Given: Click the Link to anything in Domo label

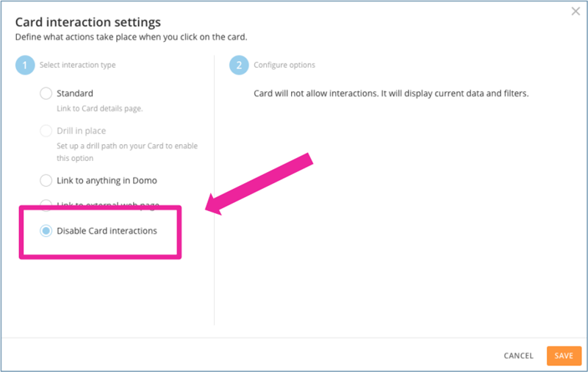Looking at the screenshot, I should (107, 180).
